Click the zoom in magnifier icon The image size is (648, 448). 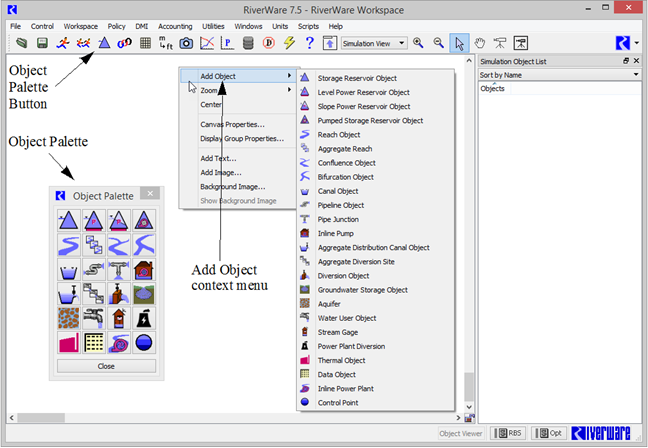(418, 43)
